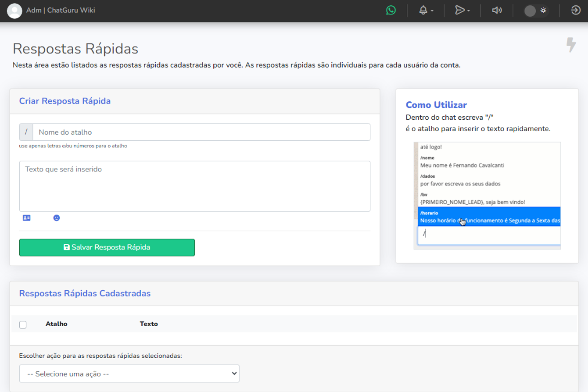This screenshot has width=588, height=392.
Task: Click the Texto column header
Action: pyautogui.click(x=149, y=324)
